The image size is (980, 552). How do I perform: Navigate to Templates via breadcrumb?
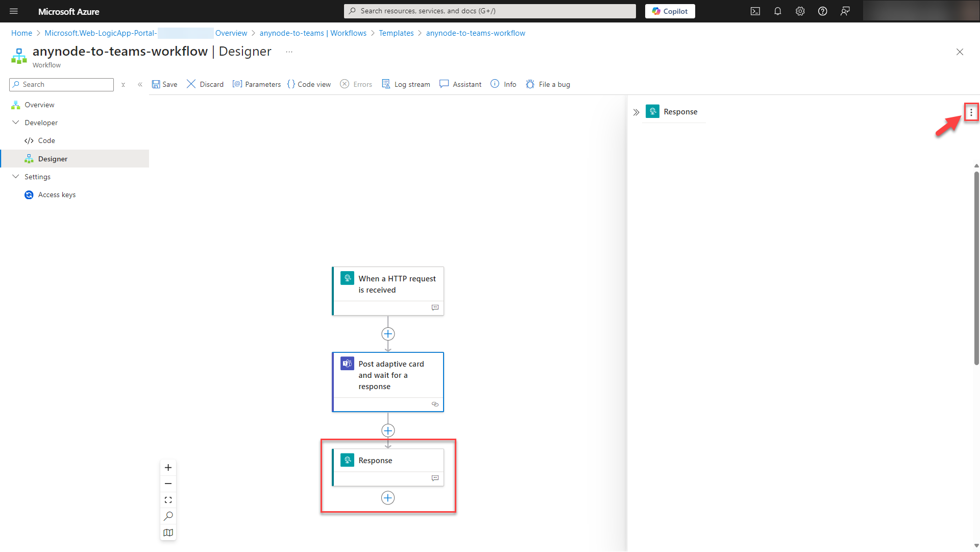point(396,33)
